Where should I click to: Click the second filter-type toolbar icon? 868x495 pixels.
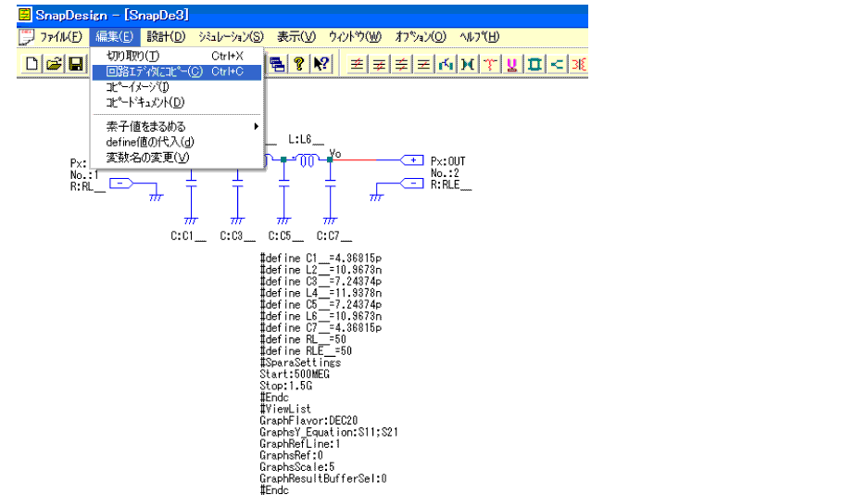click(x=379, y=64)
